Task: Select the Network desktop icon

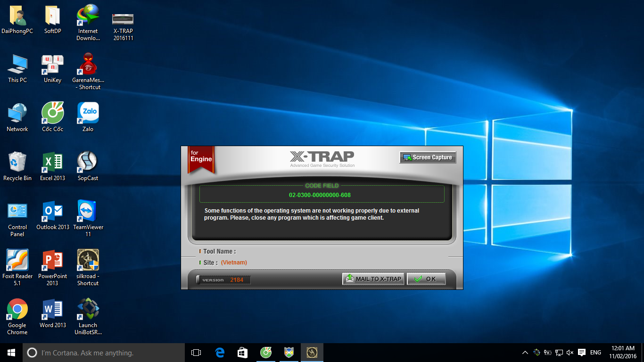Action: [17, 118]
